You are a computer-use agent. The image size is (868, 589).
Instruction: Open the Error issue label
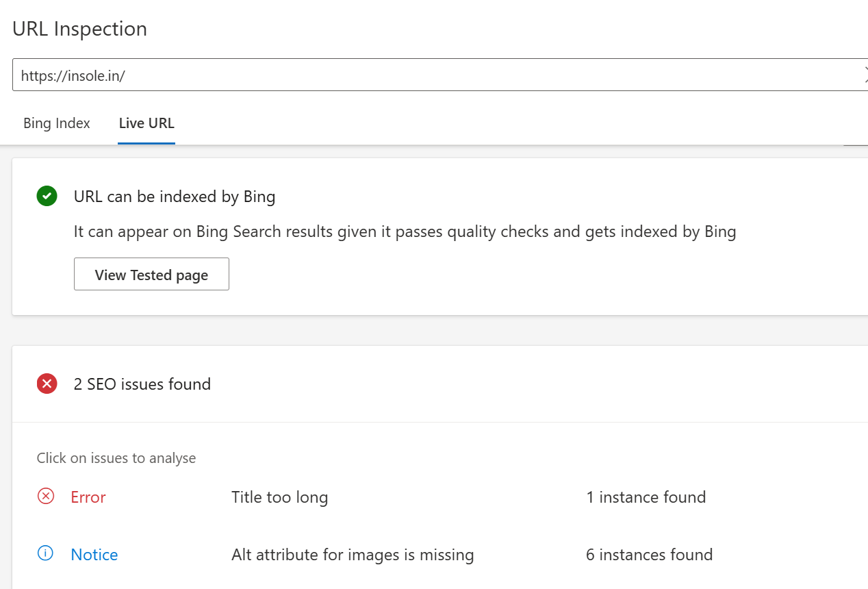coord(88,497)
